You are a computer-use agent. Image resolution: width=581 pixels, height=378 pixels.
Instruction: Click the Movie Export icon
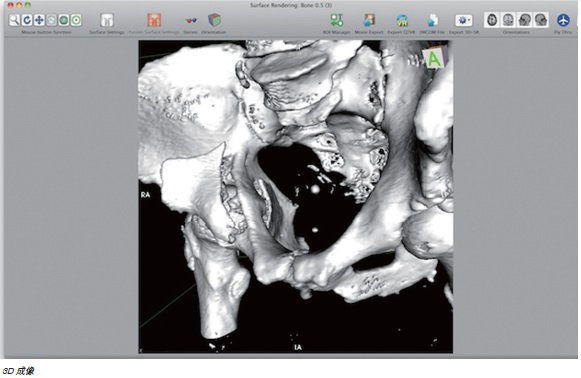pyautogui.click(x=369, y=20)
